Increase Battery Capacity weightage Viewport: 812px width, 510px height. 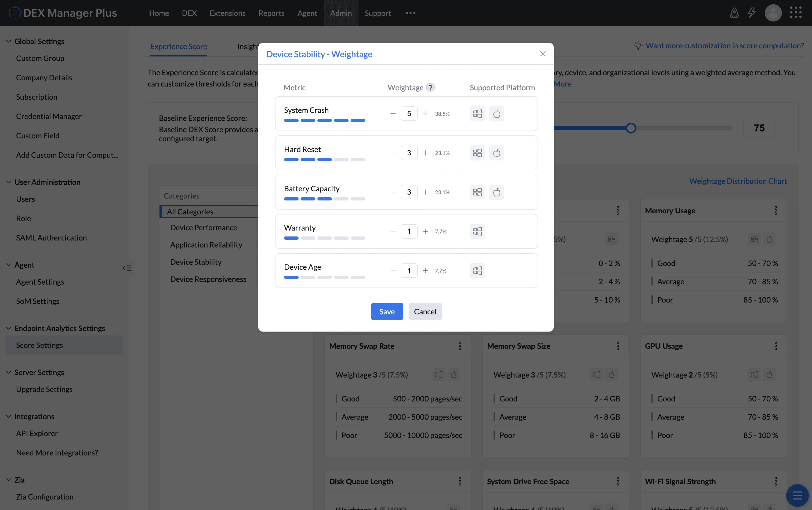point(425,192)
